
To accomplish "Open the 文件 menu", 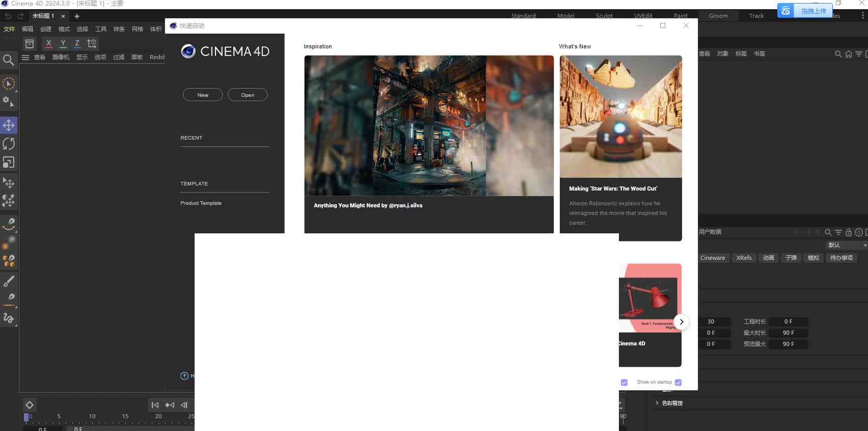I will tap(9, 29).
